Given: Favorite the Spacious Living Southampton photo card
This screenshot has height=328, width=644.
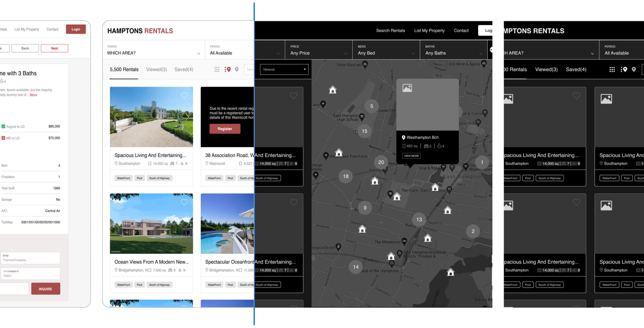Looking at the screenshot, I should [184, 96].
